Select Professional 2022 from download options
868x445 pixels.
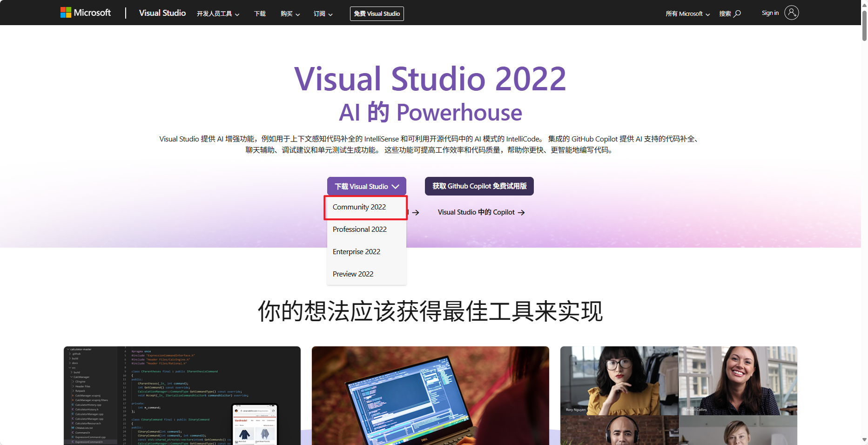coord(359,229)
